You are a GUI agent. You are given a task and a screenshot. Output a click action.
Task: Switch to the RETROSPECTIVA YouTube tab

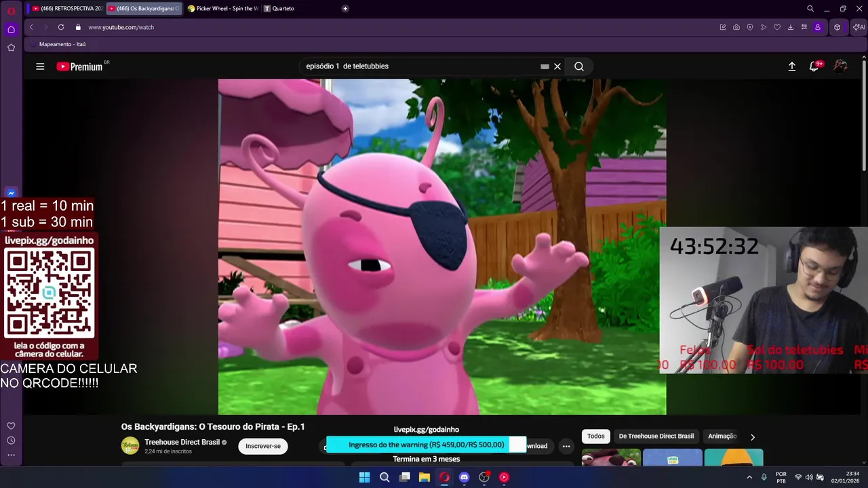(67, 9)
